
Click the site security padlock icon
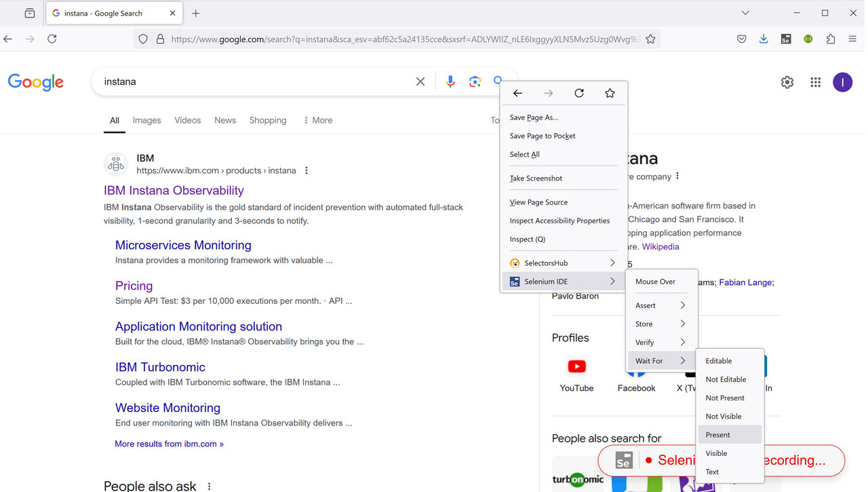point(160,39)
